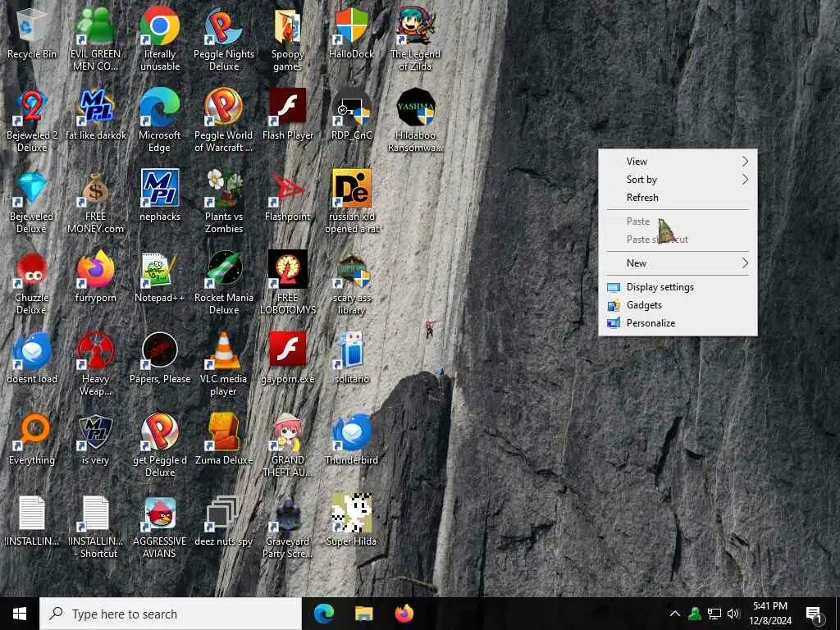
Task: Select the scary ass library shortcut
Action: (351, 283)
